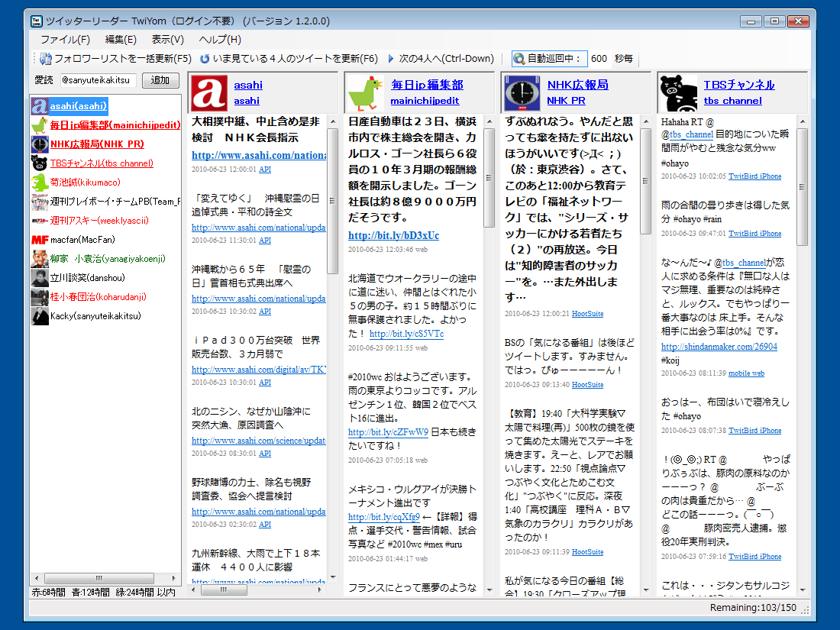Click the photo icon beside Kacky

(40, 316)
